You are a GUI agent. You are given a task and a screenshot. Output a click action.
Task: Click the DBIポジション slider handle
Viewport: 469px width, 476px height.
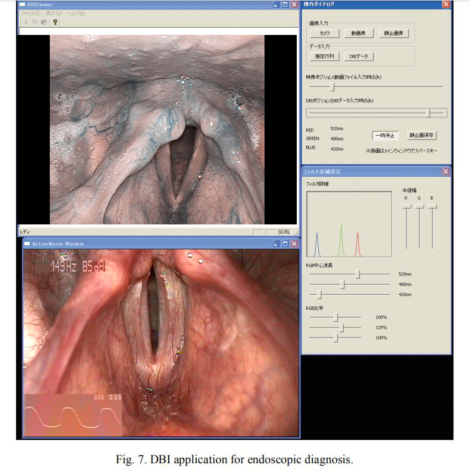click(428, 112)
